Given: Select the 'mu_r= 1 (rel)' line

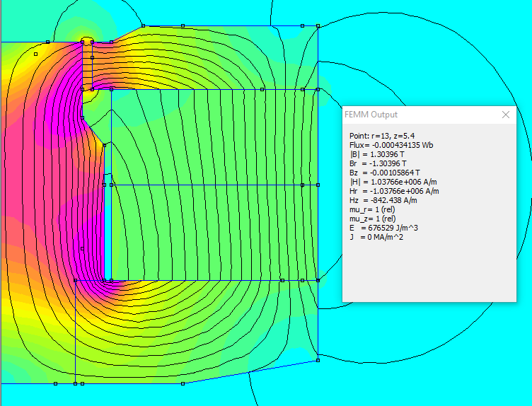Looking at the screenshot, I should coord(372,209).
